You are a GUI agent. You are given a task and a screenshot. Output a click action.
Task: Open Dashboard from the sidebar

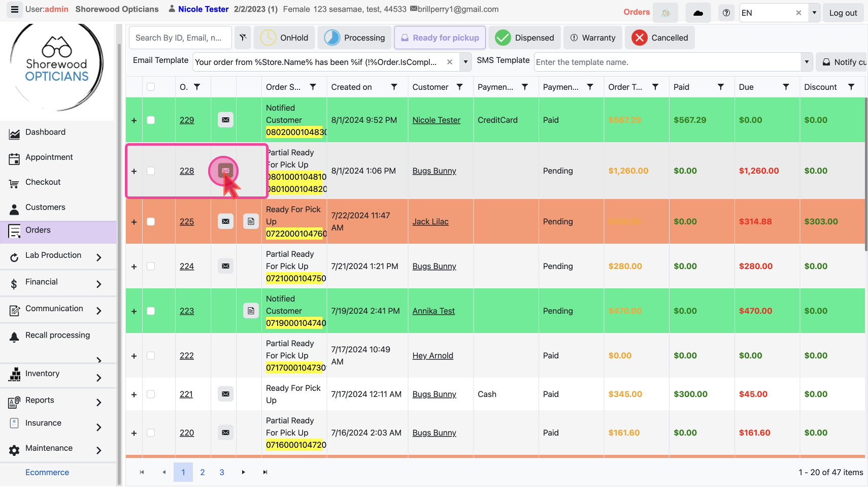(x=45, y=132)
